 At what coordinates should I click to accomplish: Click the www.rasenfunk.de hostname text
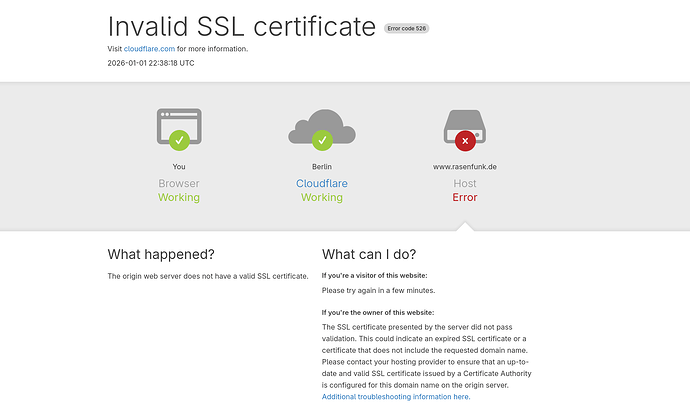coord(465,167)
